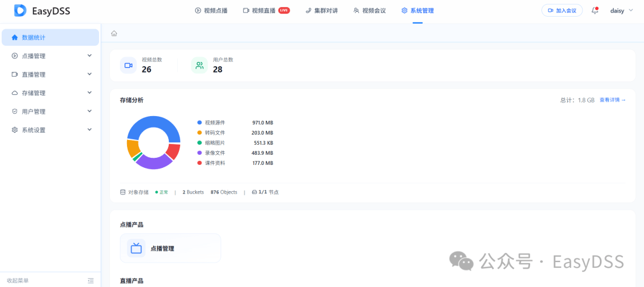Click the 876 Objects status text

[x=224, y=192]
